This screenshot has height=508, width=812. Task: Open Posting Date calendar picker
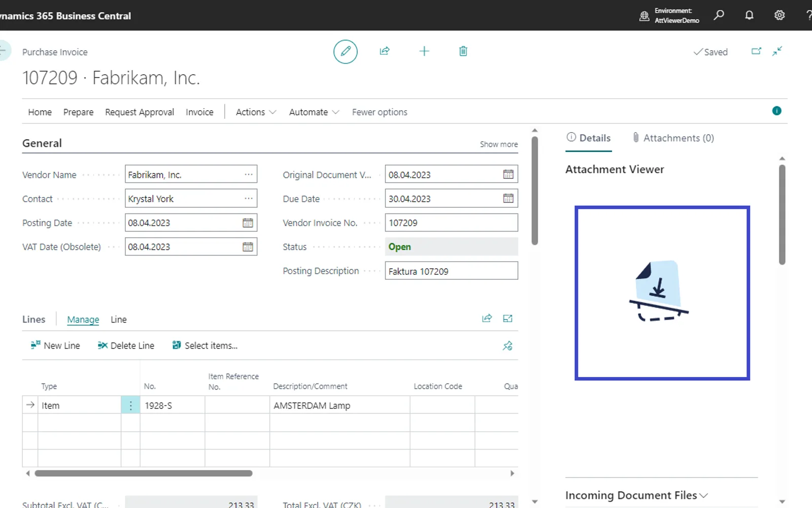[248, 223]
